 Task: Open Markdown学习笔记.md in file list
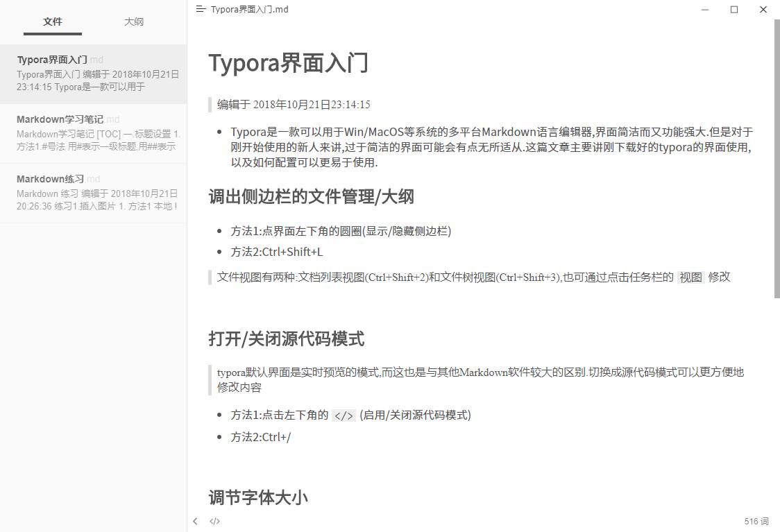pyautogui.click(x=94, y=134)
